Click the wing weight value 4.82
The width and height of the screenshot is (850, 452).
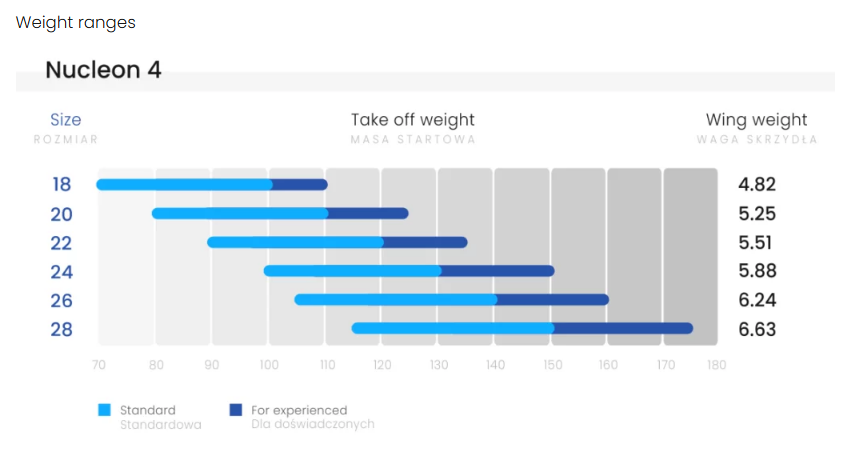(757, 185)
